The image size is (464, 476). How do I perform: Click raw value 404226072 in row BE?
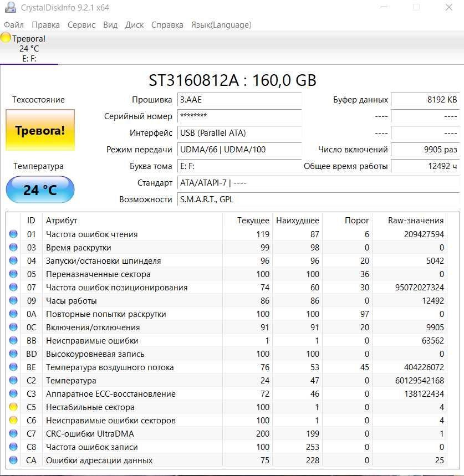(424, 367)
